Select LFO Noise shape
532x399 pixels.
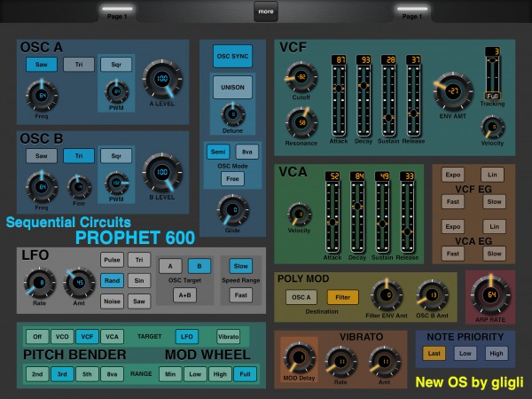point(112,301)
